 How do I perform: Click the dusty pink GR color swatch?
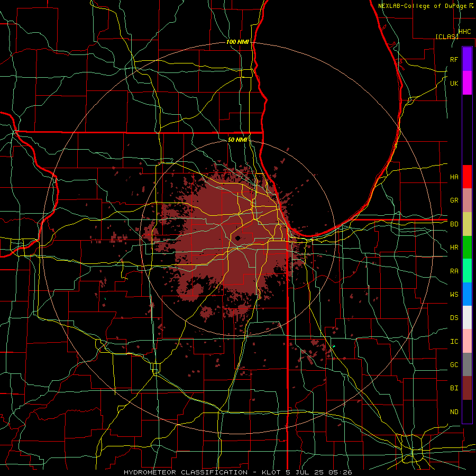point(467,200)
